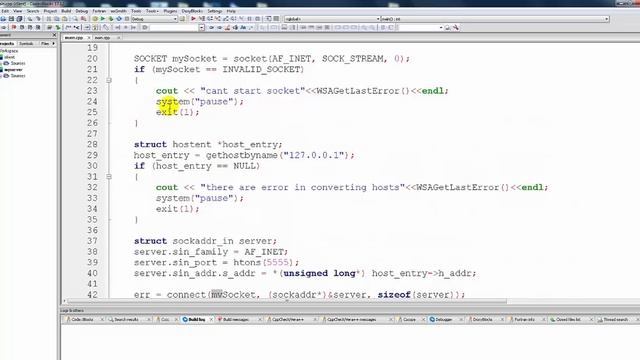Open the Settings menu
Image resolution: width=640 pixels, height=360 pixels.
(215, 11)
